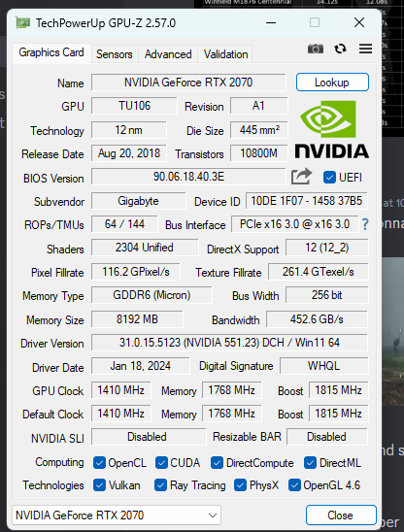Click the Revision field A1

coord(258,106)
